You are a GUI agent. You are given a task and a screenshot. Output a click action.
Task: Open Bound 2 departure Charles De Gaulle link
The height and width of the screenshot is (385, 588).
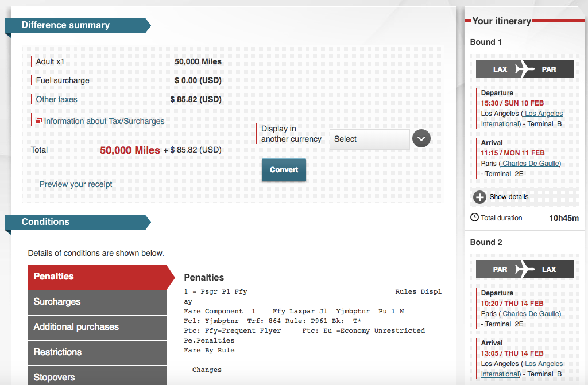point(531,314)
